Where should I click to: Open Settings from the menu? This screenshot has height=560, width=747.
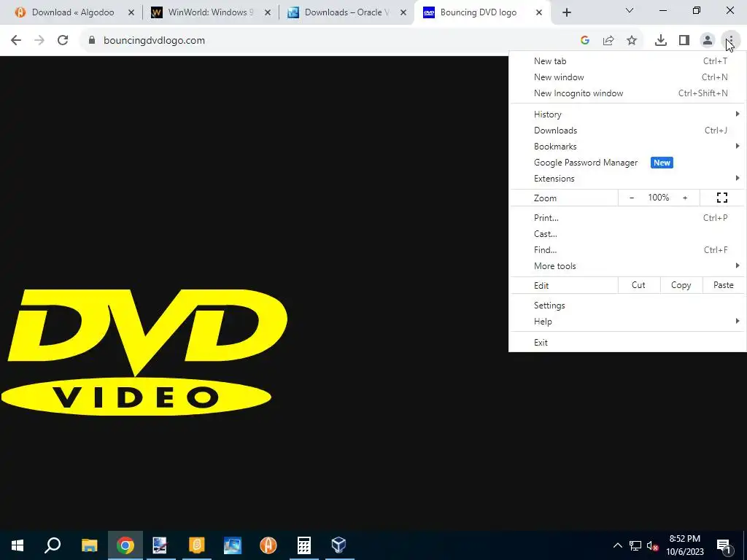(x=627, y=306)
